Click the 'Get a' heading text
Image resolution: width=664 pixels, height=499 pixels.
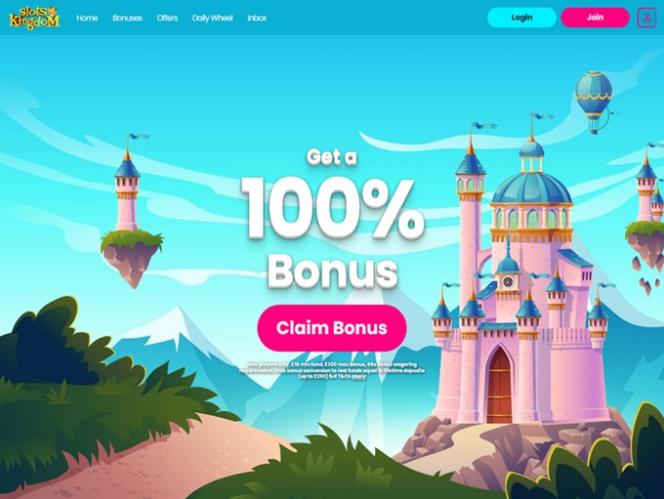pyautogui.click(x=332, y=157)
